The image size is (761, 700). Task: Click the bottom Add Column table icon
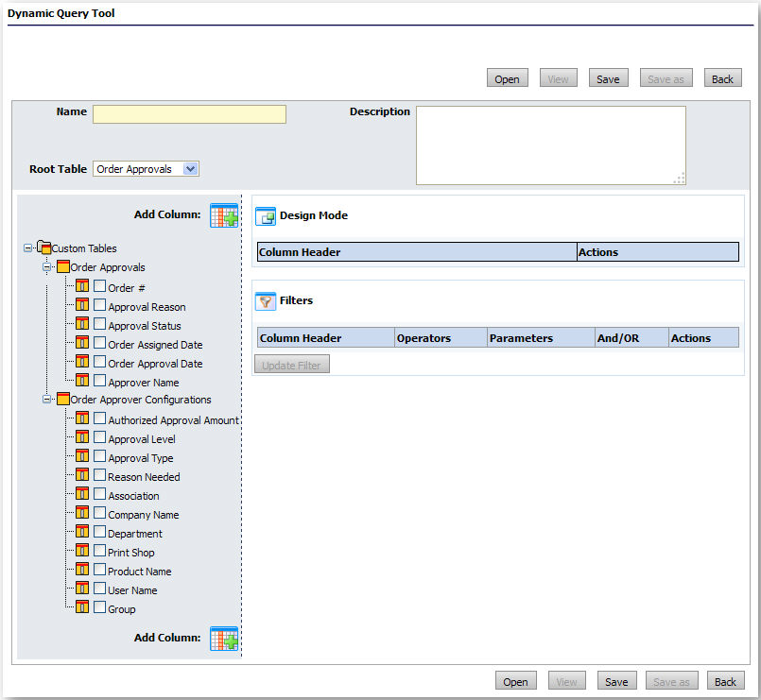point(224,639)
